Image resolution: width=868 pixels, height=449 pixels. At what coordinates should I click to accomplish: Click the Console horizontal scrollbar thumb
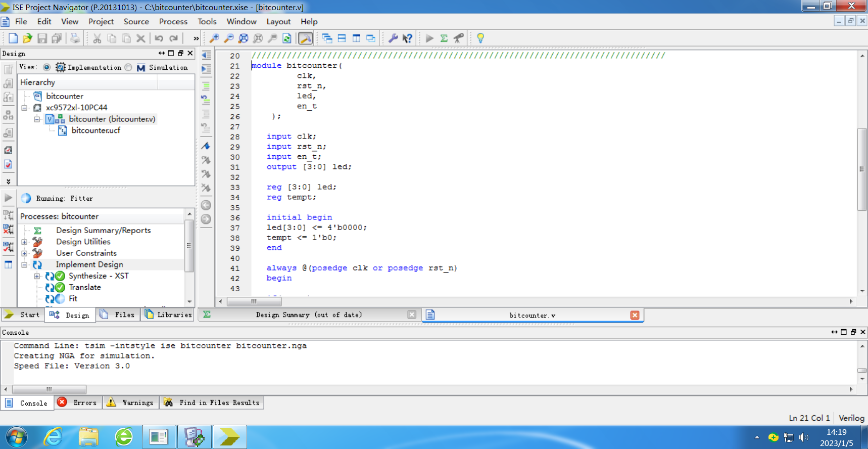49,389
